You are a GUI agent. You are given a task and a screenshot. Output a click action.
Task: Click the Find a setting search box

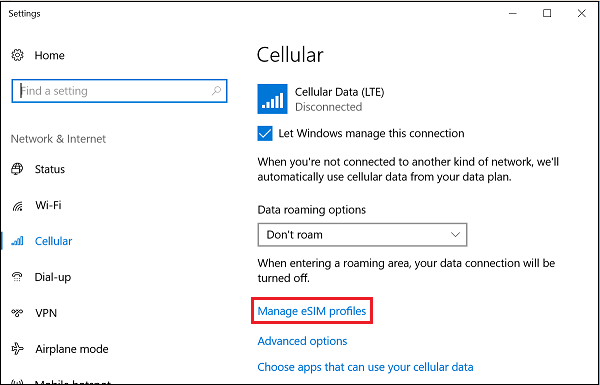pyautogui.click(x=119, y=91)
